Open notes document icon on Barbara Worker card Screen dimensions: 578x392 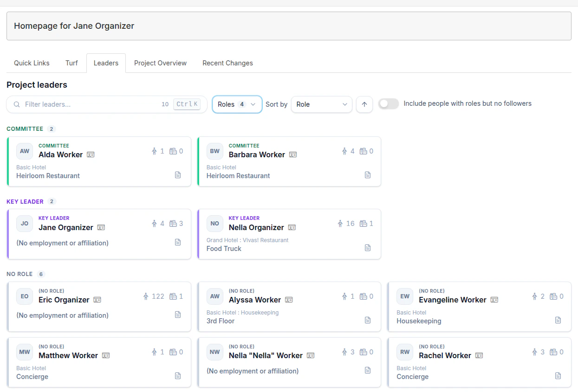368,175
